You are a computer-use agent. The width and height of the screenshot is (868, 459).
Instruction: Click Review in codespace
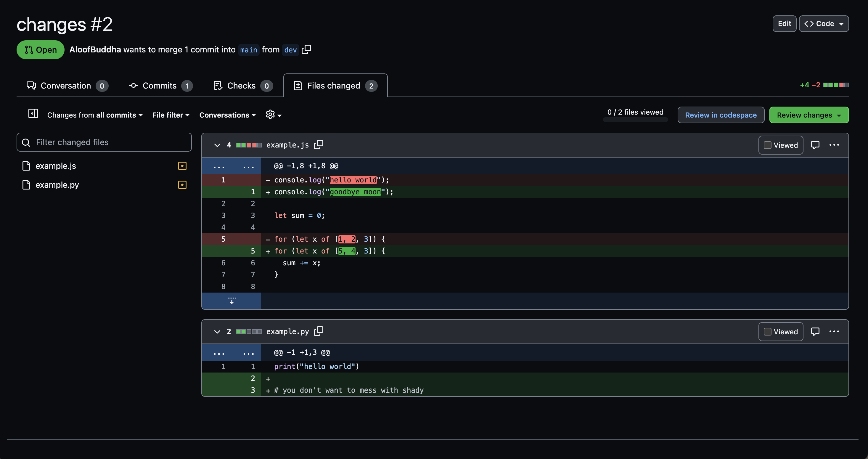pyautogui.click(x=721, y=115)
